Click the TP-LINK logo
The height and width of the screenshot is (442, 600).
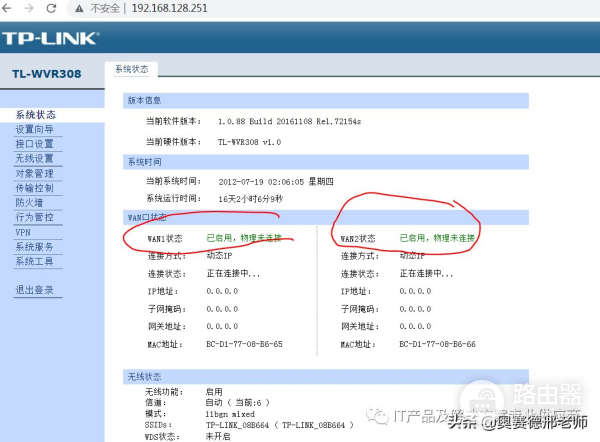click(51, 38)
